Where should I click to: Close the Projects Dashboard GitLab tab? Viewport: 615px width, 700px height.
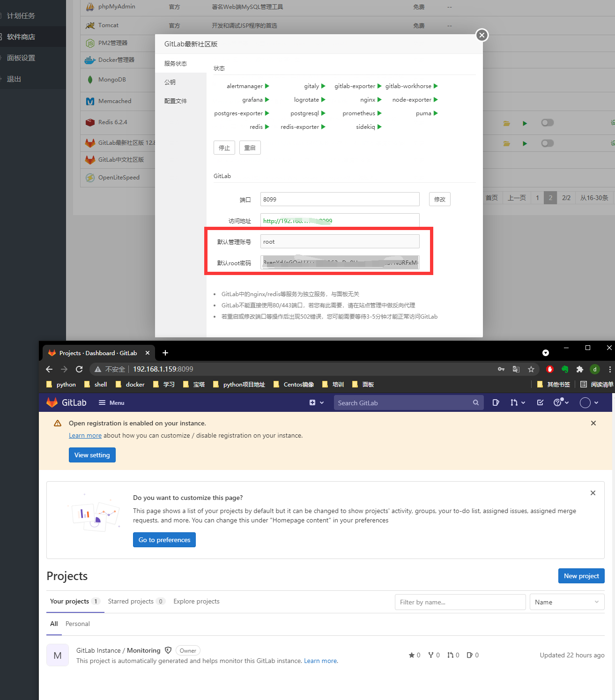coord(148,353)
